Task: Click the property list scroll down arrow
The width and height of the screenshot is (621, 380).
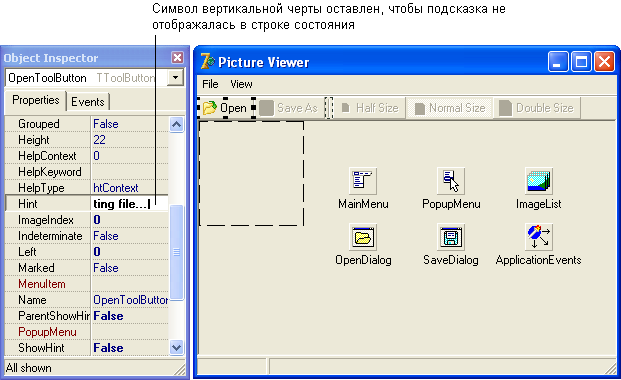Action: 176,348
